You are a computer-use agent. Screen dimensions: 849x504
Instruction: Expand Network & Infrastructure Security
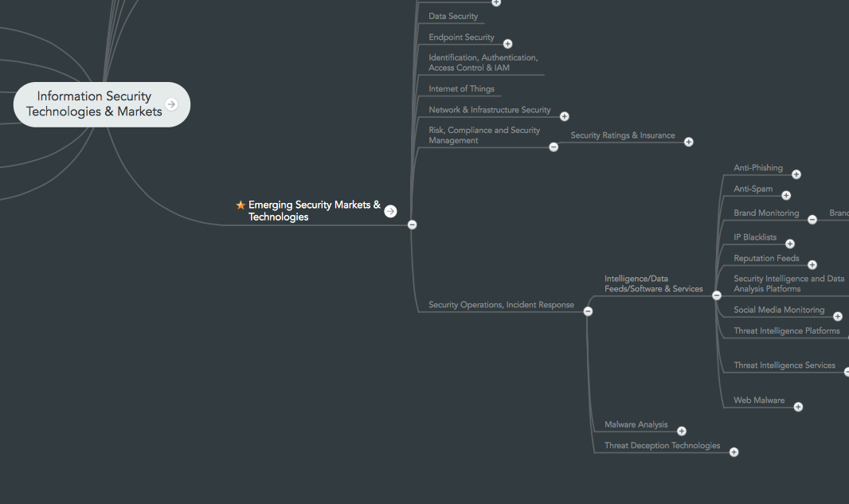pyautogui.click(x=565, y=115)
